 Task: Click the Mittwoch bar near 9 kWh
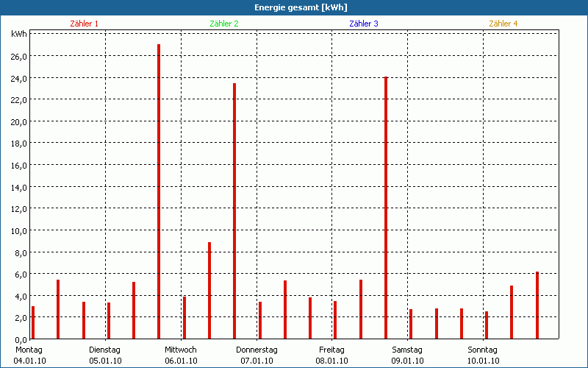coord(209,291)
